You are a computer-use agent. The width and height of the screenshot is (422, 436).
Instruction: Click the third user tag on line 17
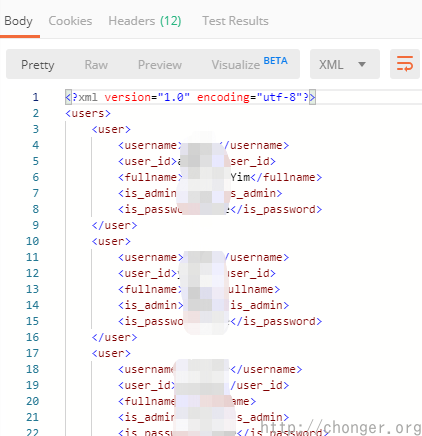(x=111, y=353)
